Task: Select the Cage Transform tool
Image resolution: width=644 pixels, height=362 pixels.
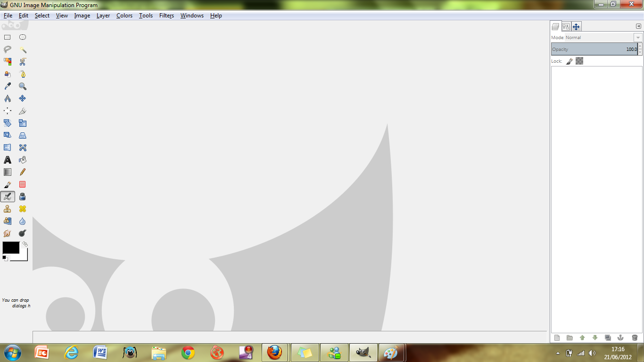Action: coord(23,148)
